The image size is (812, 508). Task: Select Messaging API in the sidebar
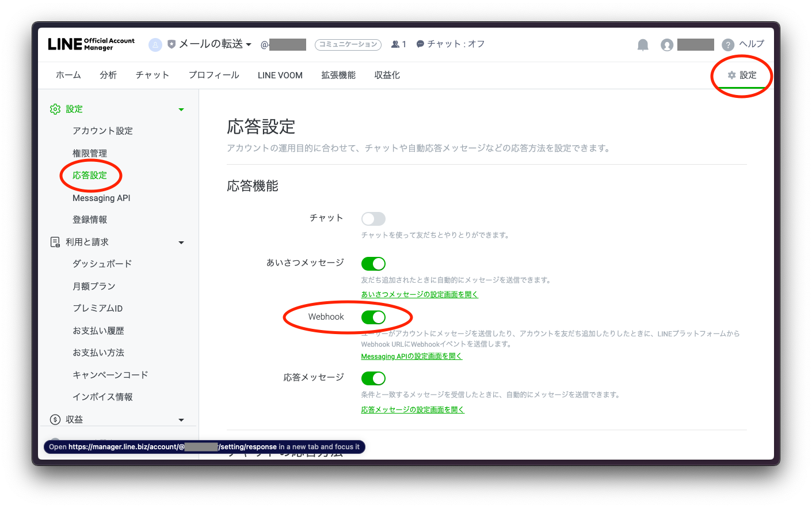click(101, 198)
